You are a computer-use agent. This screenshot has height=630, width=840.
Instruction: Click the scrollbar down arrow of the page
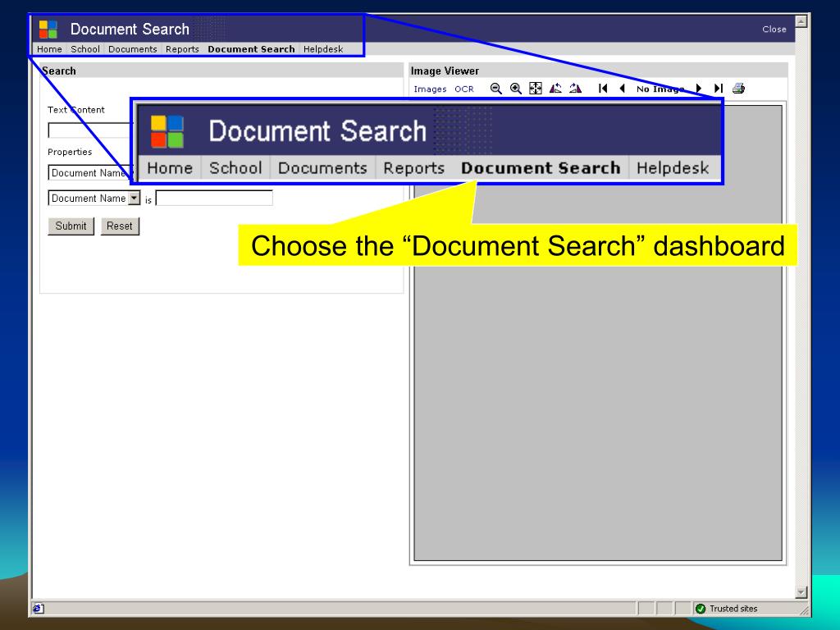(x=801, y=592)
